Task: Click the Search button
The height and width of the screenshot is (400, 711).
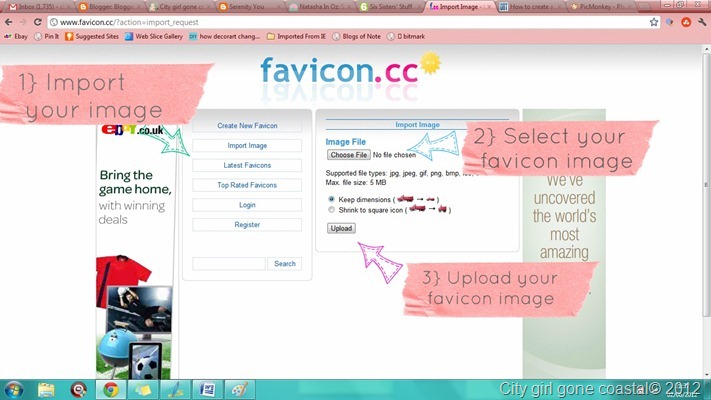Action: pos(285,263)
